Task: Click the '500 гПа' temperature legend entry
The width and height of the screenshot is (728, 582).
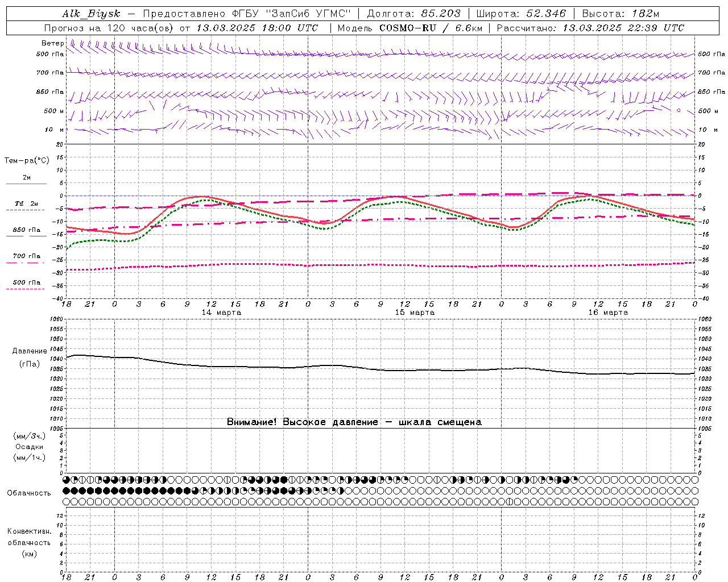Action: [x=27, y=282]
